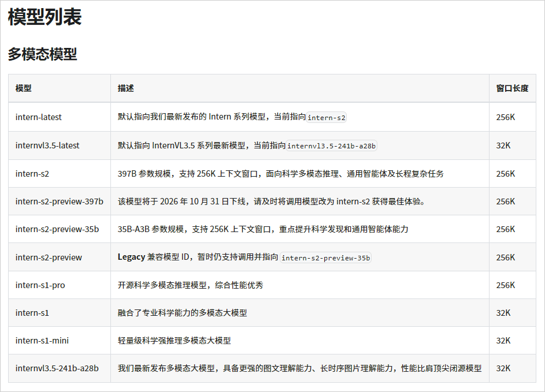Viewport: 545px width, 392px height.
Task: Click the 多模态模型 section heading
Action: tap(42, 54)
